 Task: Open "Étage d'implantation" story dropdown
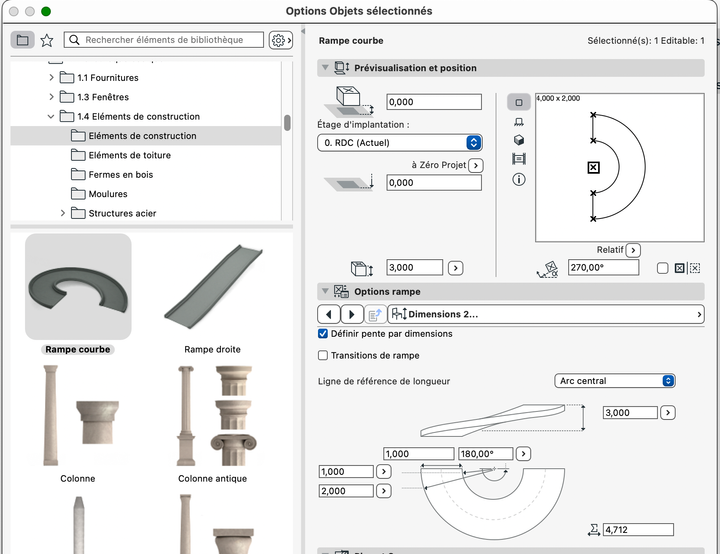pyautogui.click(x=400, y=143)
